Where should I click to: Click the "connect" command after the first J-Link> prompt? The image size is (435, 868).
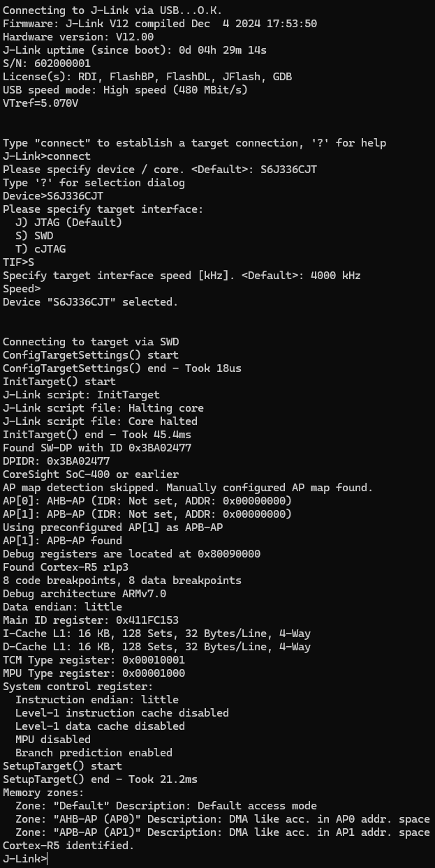pos(68,156)
